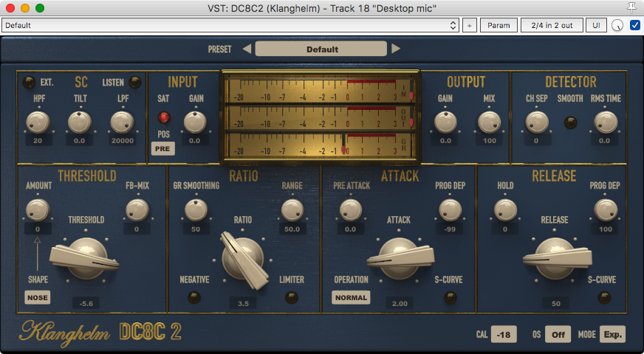
Task: Click the sidechain HPF knob
Action: [x=38, y=122]
